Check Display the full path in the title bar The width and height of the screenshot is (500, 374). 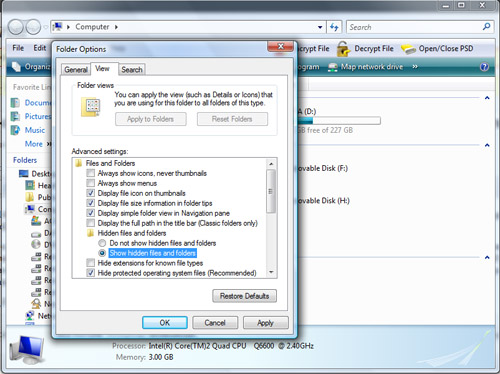[x=90, y=223]
